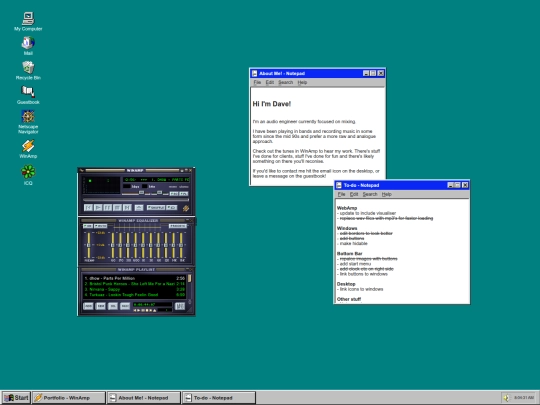Screen dimensions: 540x405
Task: Open the My Computer desktop icon
Action: click(x=28, y=21)
